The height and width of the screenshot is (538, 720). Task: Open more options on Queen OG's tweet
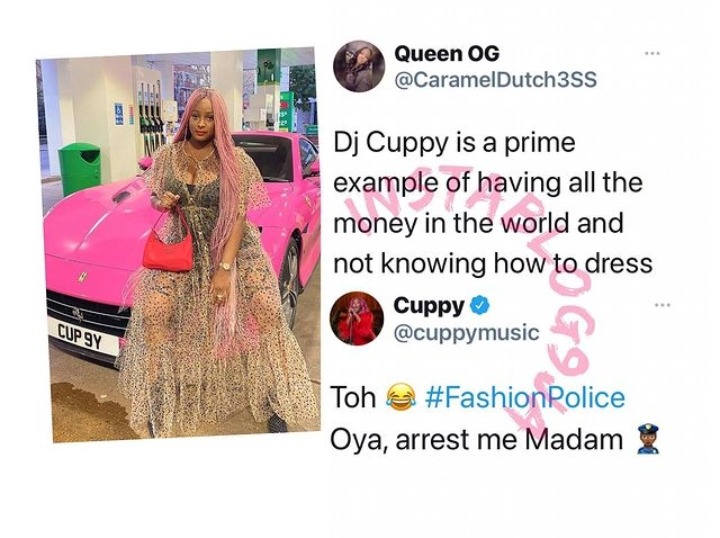pyautogui.click(x=652, y=54)
